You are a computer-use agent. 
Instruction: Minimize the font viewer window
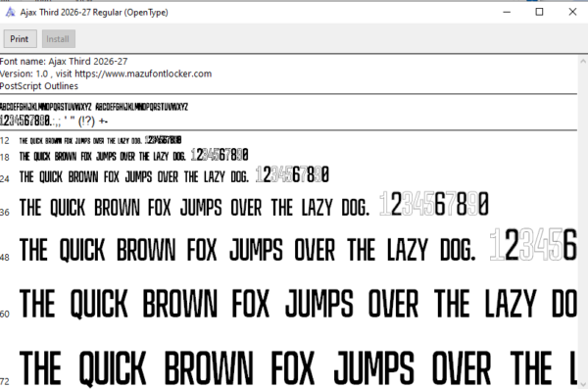click(x=507, y=12)
